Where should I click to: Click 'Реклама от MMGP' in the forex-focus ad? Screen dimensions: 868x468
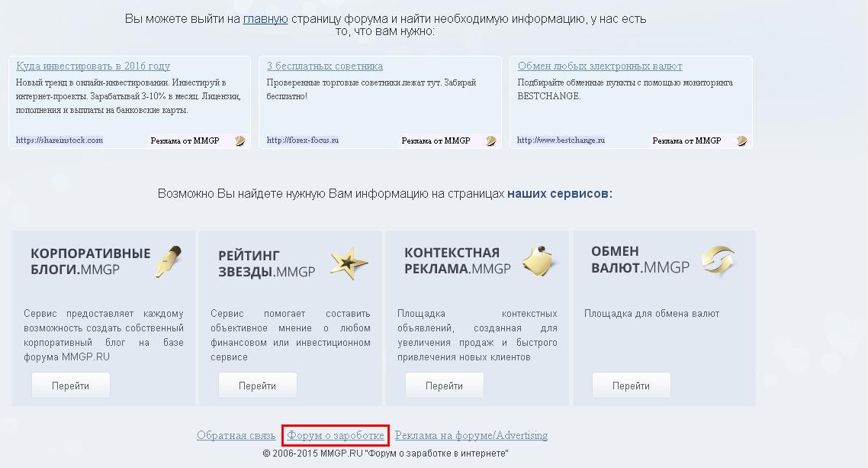point(436,140)
